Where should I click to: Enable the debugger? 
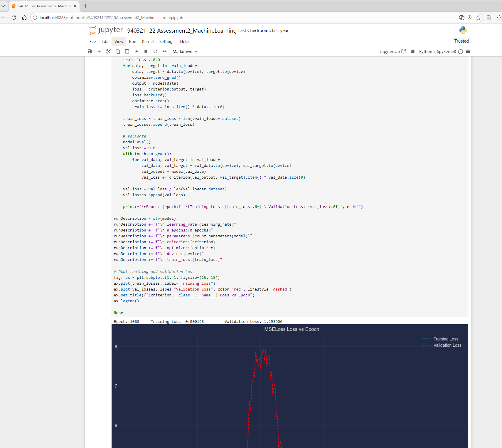[x=412, y=51]
